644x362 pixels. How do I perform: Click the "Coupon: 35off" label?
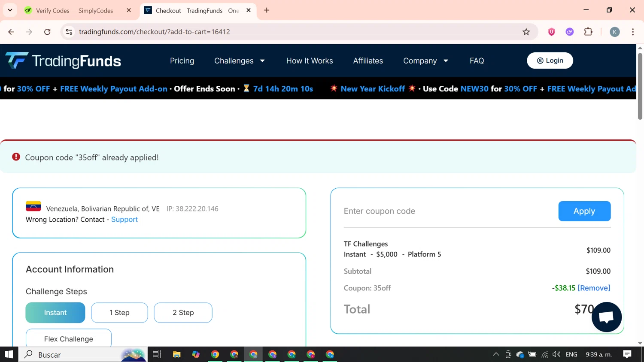pos(367,288)
